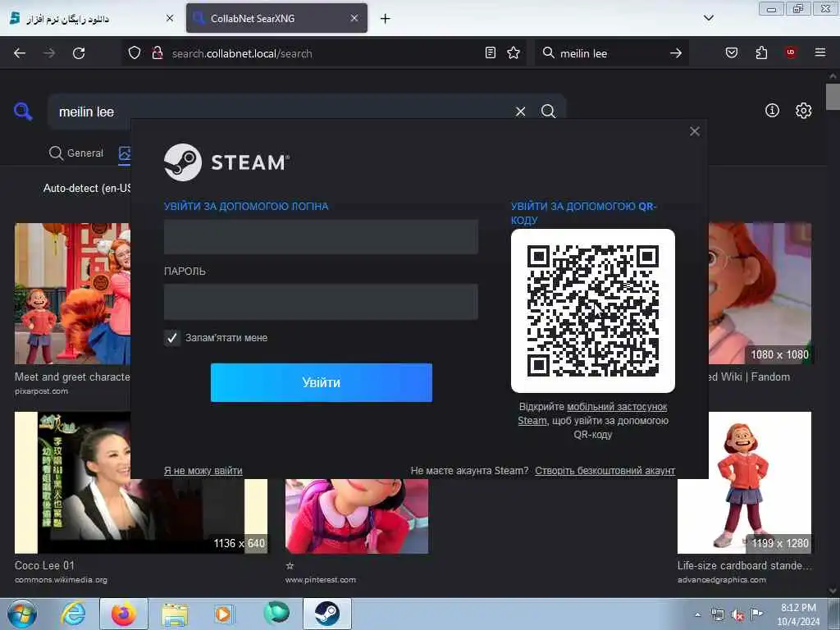Viewport: 840px width, 630px height.
Task: Switch to Steam in the taskbar
Action: pos(326,614)
